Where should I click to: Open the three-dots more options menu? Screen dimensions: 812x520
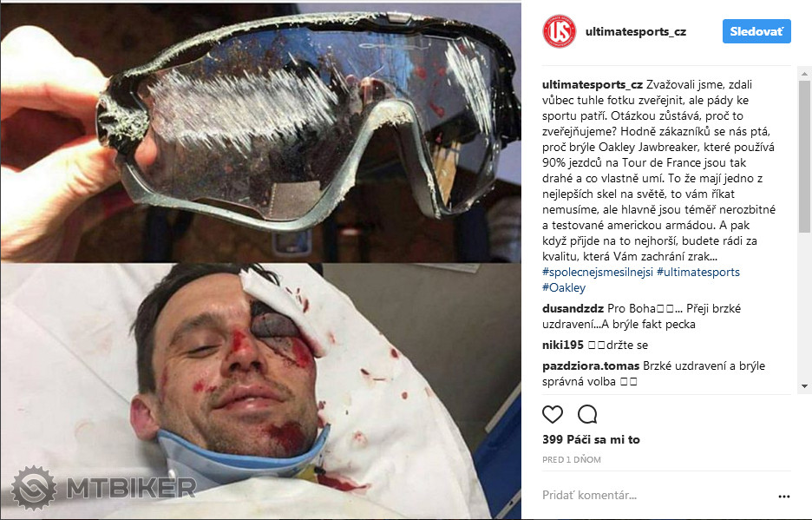tap(784, 497)
